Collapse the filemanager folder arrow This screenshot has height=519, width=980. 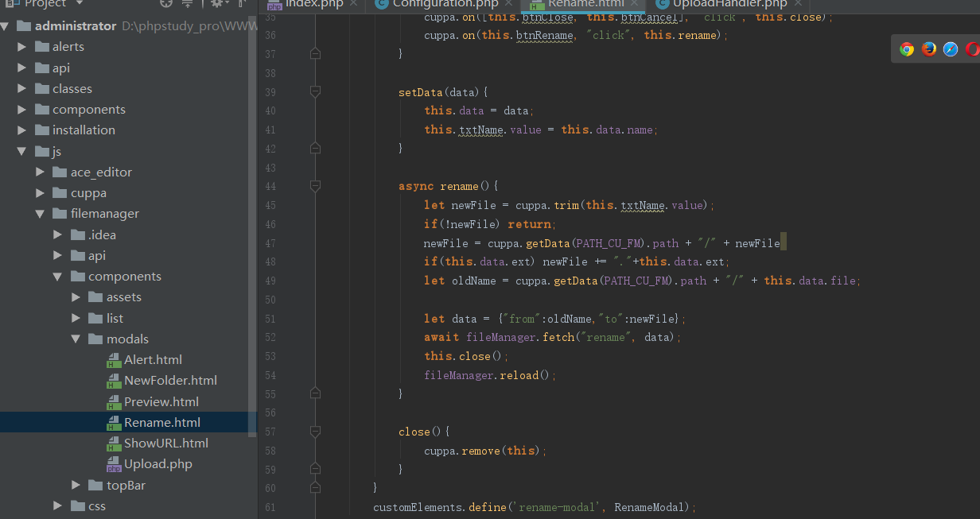[x=39, y=214]
